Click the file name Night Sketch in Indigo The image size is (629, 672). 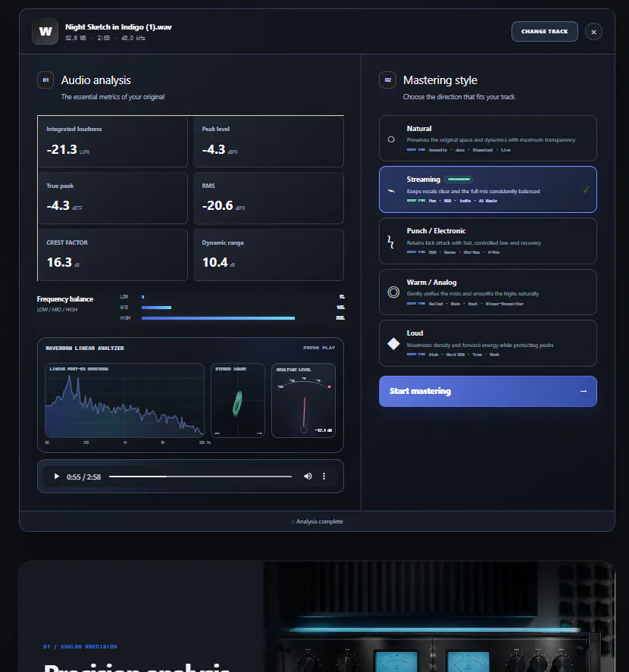coord(118,27)
